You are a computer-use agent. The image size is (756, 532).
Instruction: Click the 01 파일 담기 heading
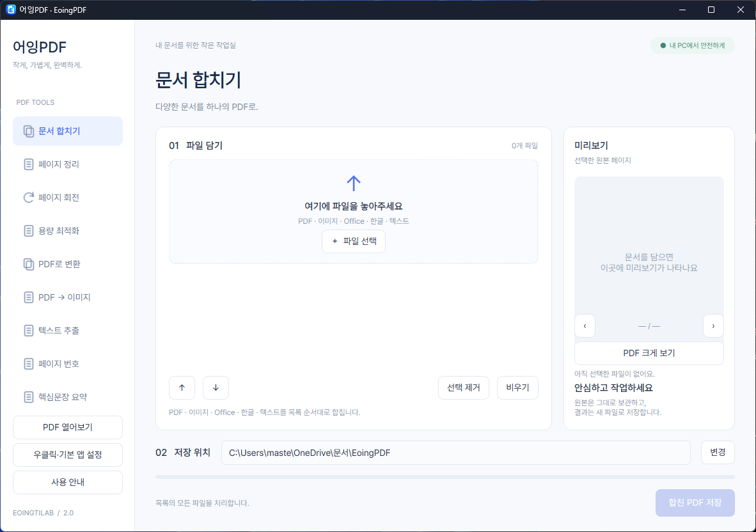pyautogui.click(x=196, y=146)
